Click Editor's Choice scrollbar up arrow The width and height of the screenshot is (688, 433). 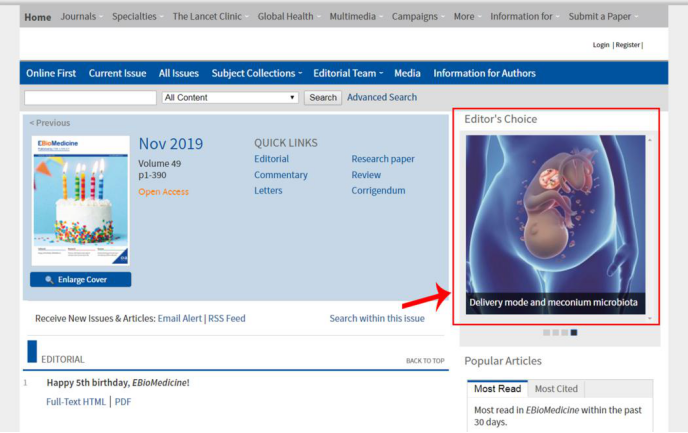click(x=650, y=140)
